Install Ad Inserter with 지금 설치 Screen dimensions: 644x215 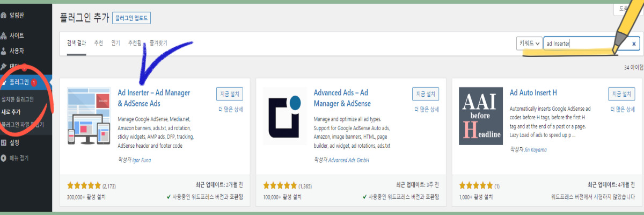230,94
